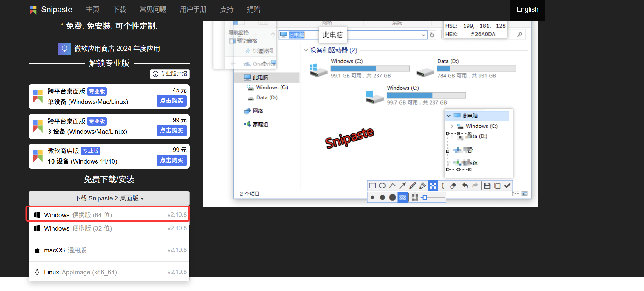The image size is (644, 291).
Task: Click the address bar showing selected 此电脑
Action: [352, 35]
